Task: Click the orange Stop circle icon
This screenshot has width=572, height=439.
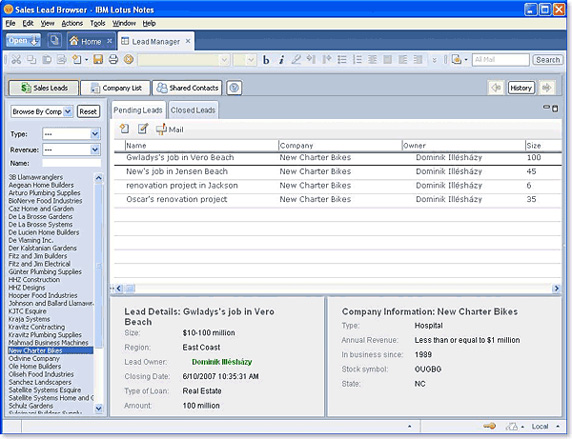Action: 128,59
